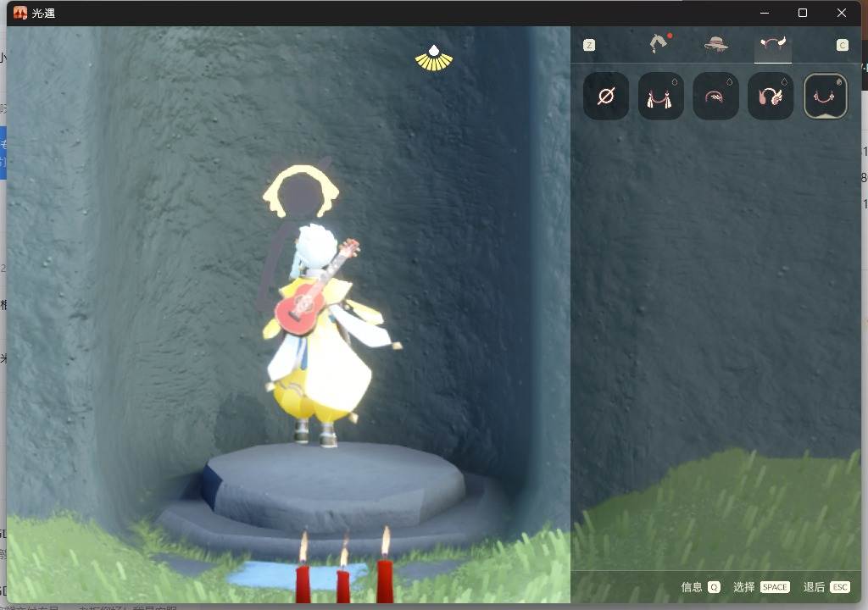Click the winged light cape energy indicator

point(434,58)
